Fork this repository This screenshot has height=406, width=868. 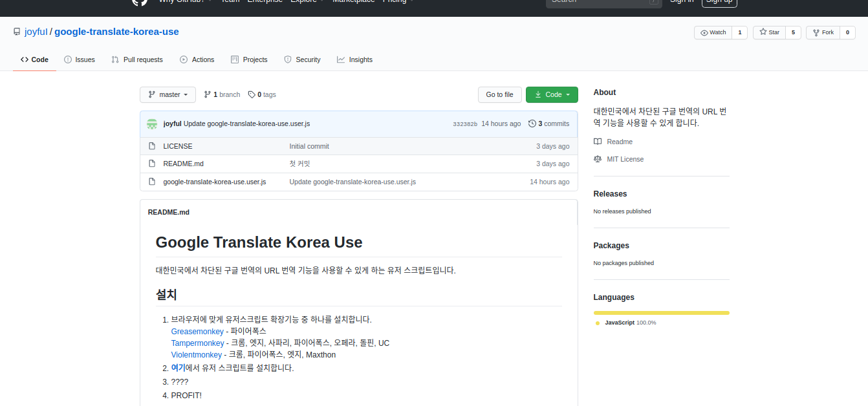pos(823,32)
